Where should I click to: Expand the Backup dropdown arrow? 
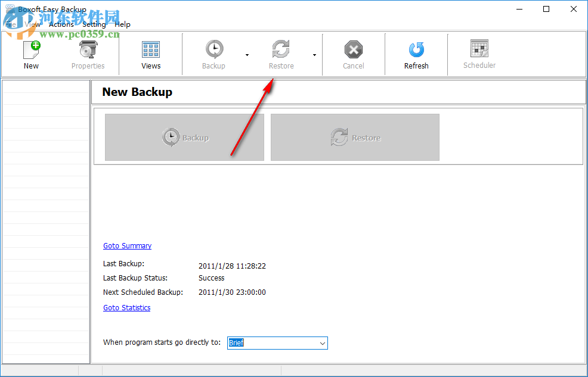247,54
